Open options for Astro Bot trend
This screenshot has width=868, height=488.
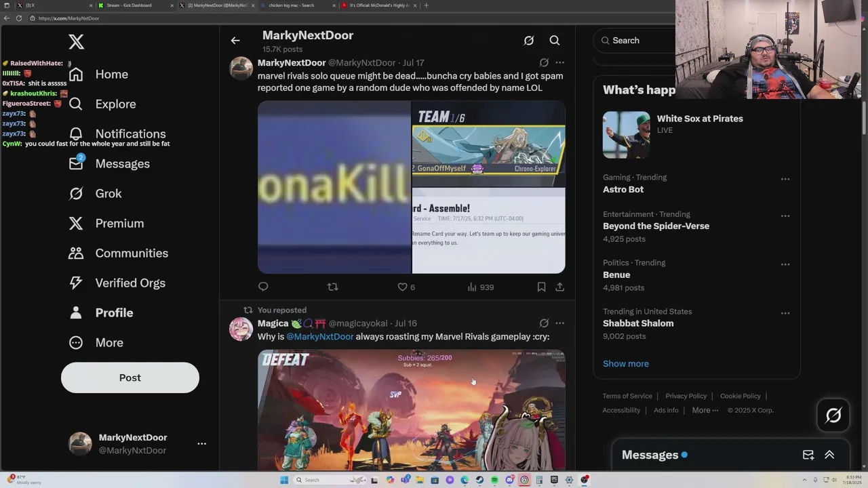pos(785,179)
